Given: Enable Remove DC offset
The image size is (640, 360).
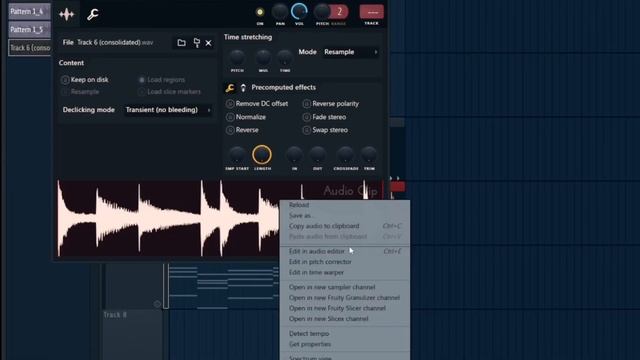Looking at the screenshot, I should point(257,104).
